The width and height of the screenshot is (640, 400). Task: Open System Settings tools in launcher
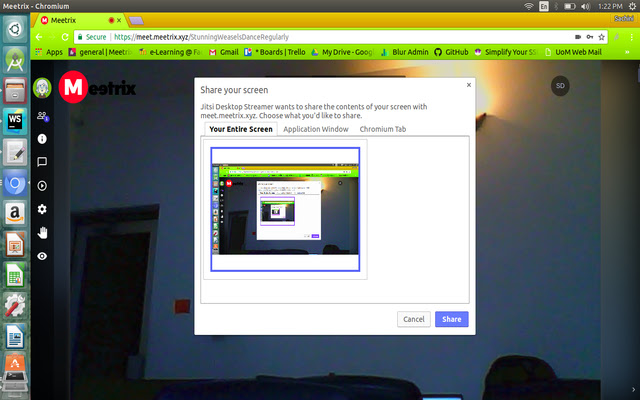[x=15, y=306]
